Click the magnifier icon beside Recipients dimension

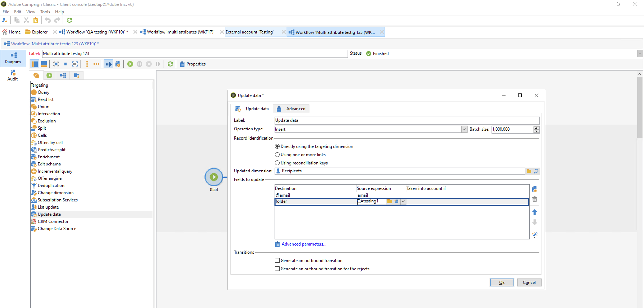pos(536,171)
